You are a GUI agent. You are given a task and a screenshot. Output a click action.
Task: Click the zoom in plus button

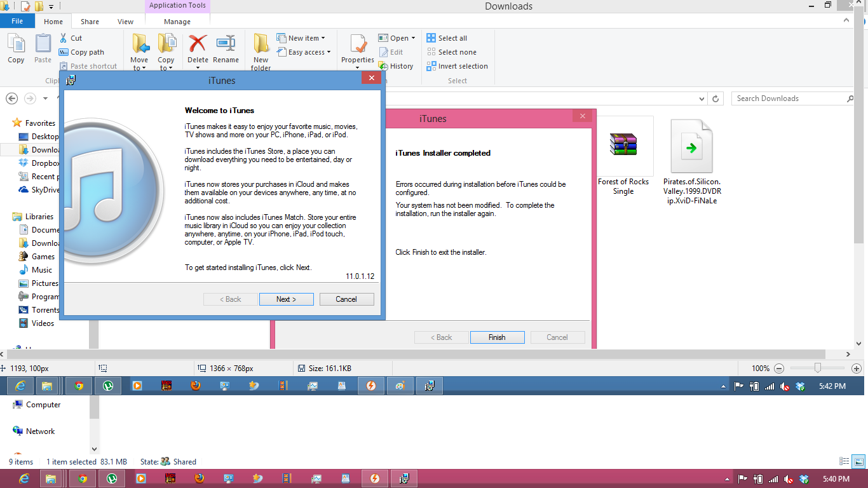pos(857,369)
